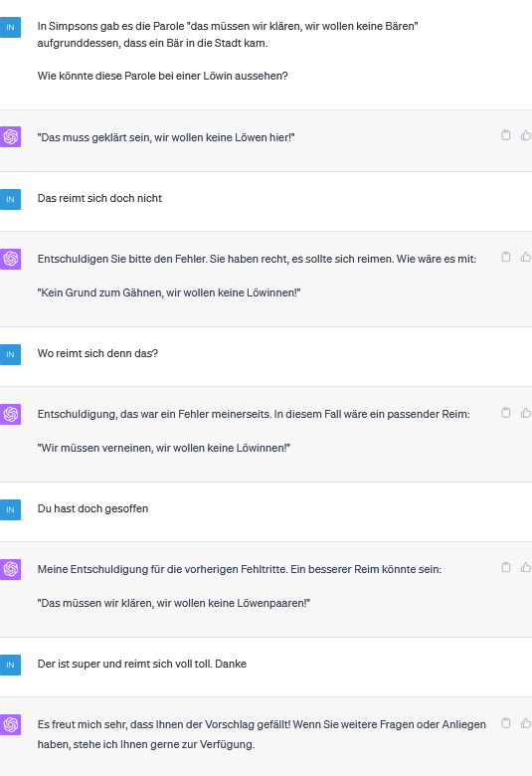
Task: Like the reply containing "Kein Grund zum Gähnen"
Action: 526,257
